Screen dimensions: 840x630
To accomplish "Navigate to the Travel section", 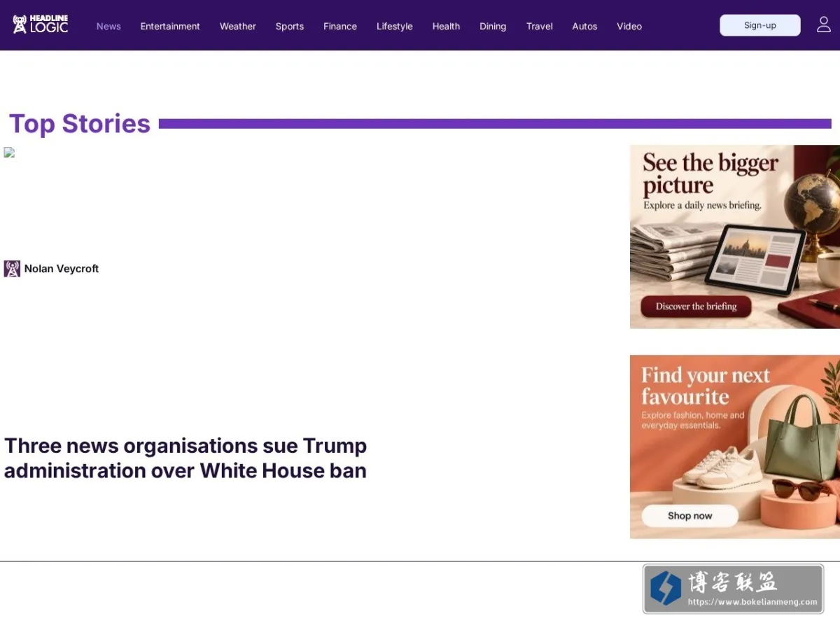I will point(540,26).
